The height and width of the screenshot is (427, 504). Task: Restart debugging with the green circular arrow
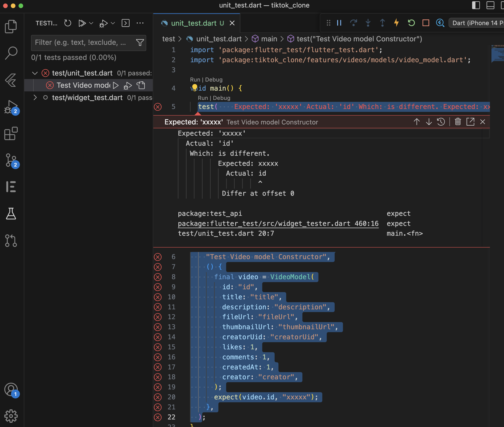(411, 23)
